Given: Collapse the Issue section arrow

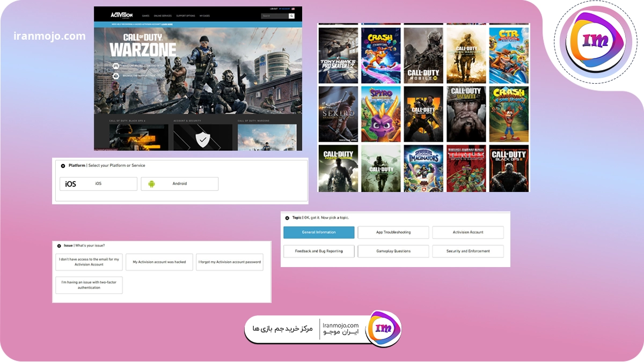Looking at the screenshot, I should click(59, 246).
